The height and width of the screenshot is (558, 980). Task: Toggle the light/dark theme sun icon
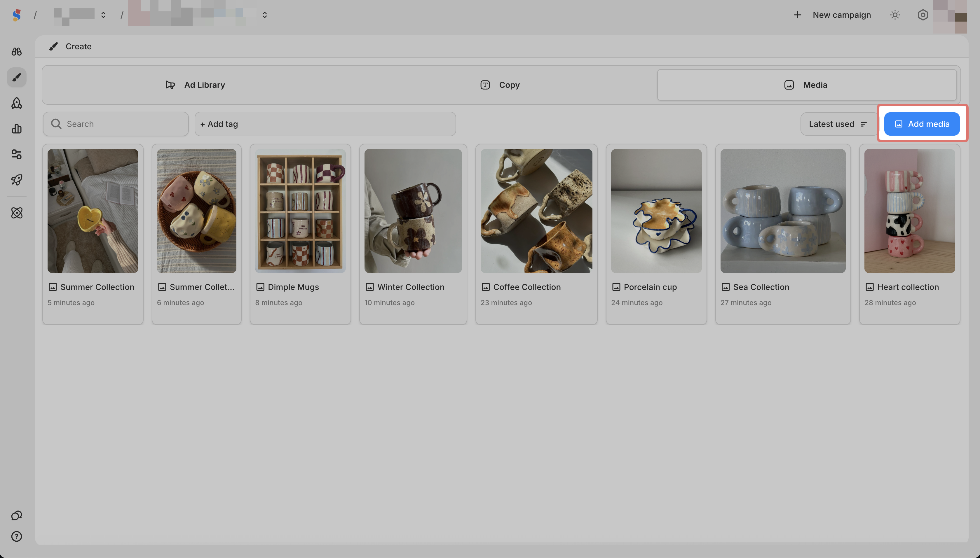(895, 15)
